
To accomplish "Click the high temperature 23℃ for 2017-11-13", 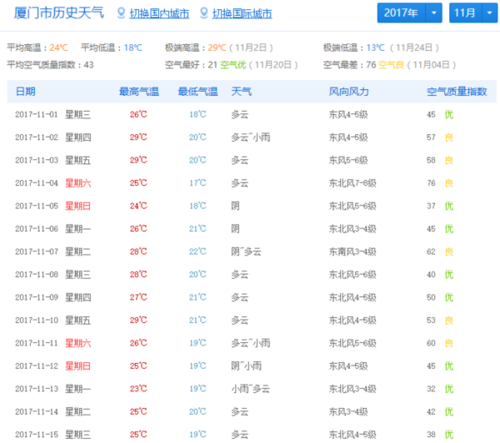I will pos(138,389).
